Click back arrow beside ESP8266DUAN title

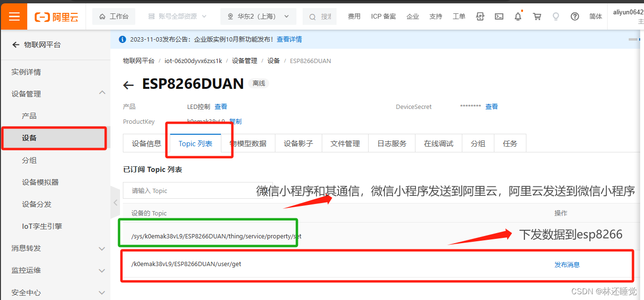click(128, 85)
